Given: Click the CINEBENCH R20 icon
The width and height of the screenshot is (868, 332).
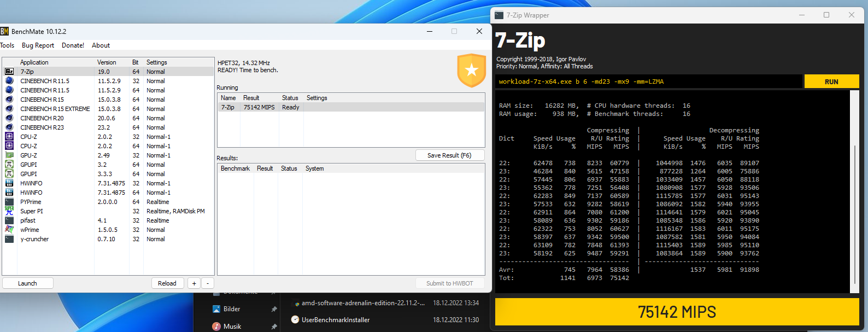Looking at the screenshot, I should pos(9,118).
